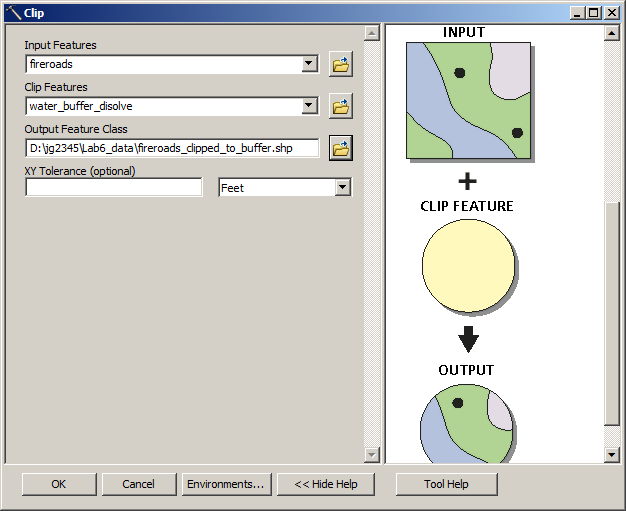
Task: Click the parameters pane scroll up arrow
Action: pos(372,32)
